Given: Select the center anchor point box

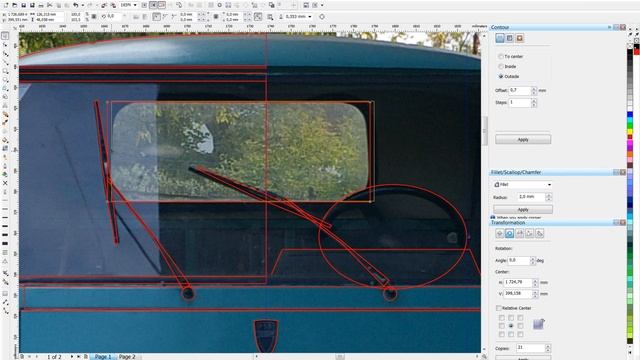Looking at the screenshot, I should (x=511, y=326).
